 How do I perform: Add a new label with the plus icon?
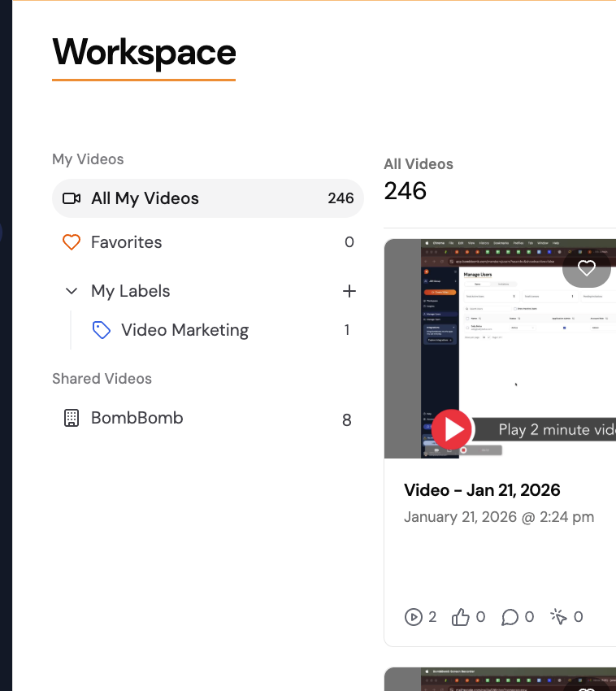(349, 291)
